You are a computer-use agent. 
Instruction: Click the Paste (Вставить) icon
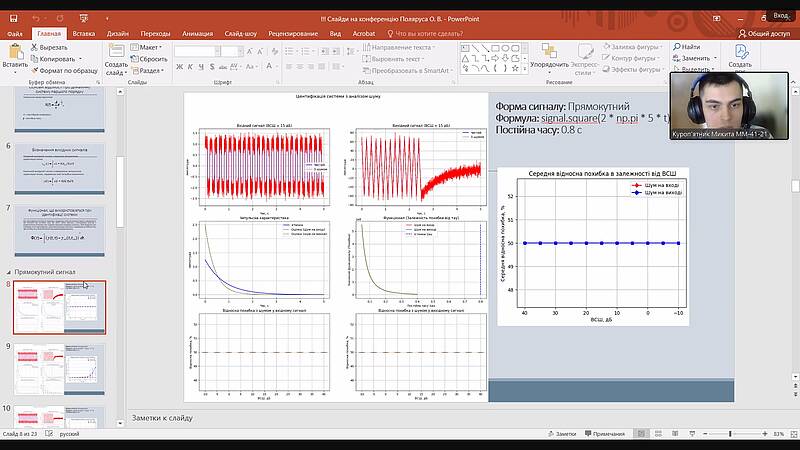(x=15, y=55)
